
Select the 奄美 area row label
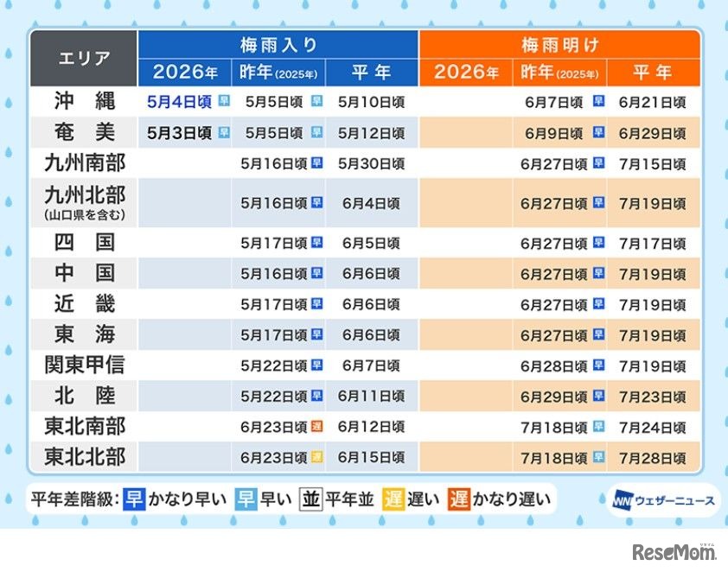pos(84,133)
